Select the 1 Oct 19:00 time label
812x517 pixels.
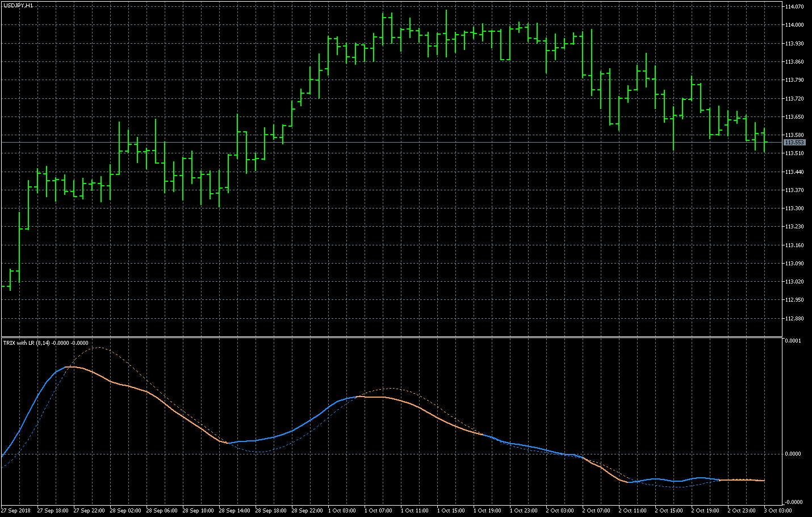488,510
